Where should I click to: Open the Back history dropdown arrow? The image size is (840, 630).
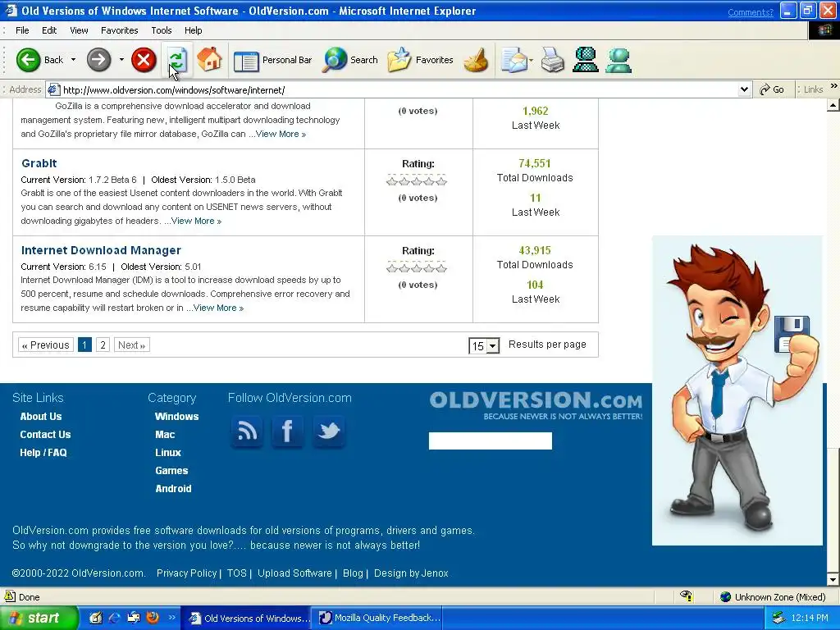pyautogui.click(x=73, y=59)
